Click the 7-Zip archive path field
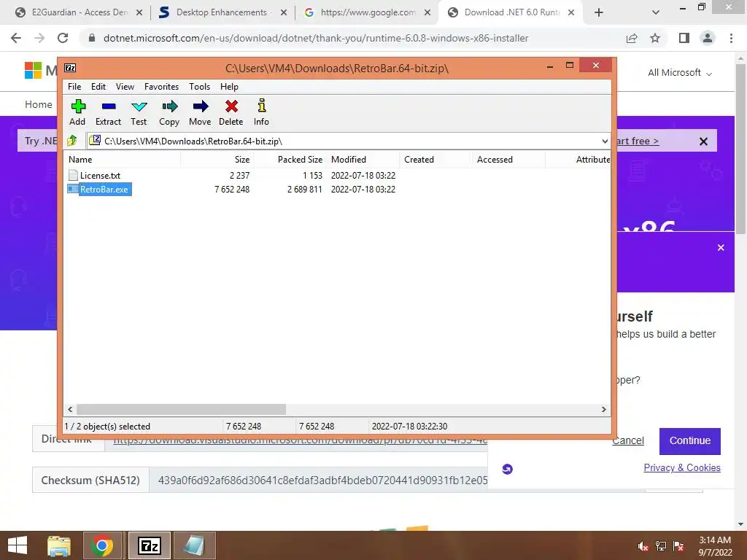This screenshot has width=747, height=560. (x=343, y=141)
